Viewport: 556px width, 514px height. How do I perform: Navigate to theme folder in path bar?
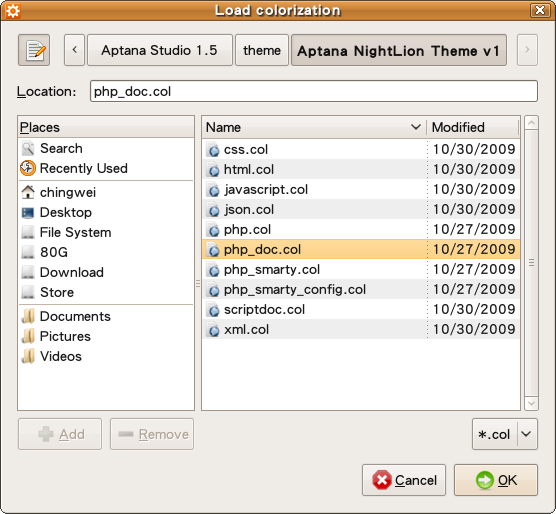(262, 50)
